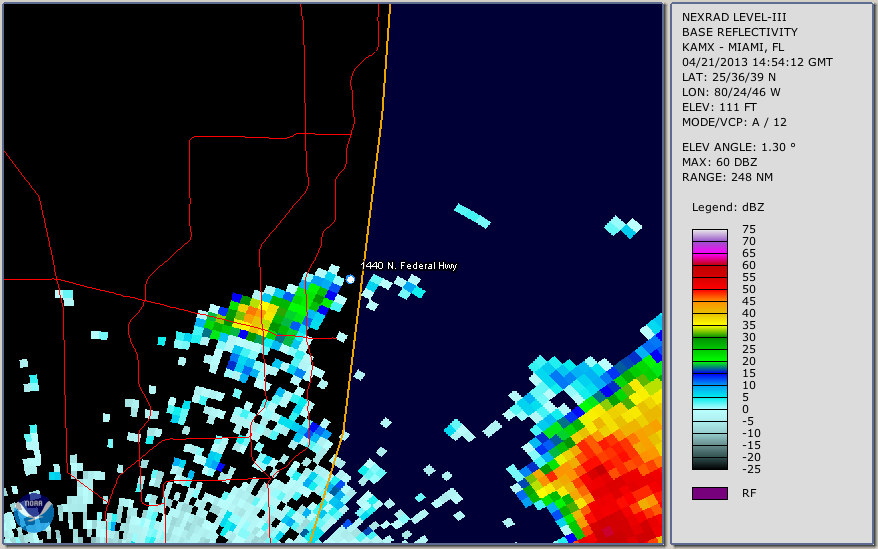Select the 1440 N. Federal Hwy map label
Image resolution: width=878 pixels, height=549 pixels.
409,266
